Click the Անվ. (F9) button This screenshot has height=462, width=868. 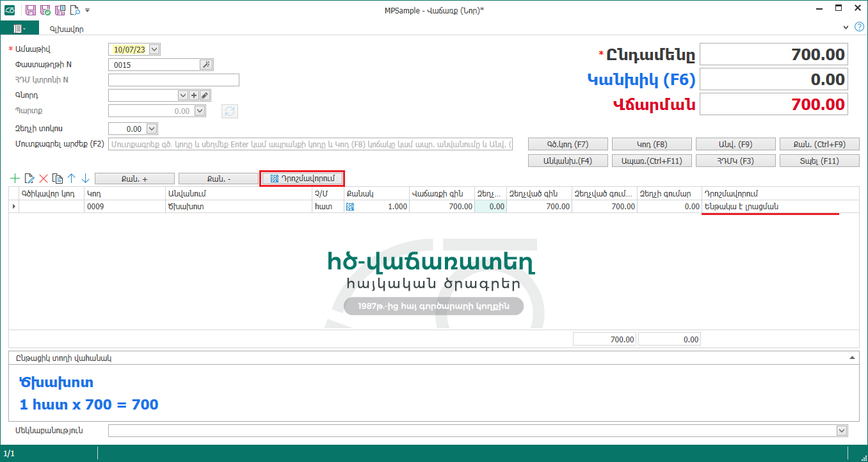click(735, 144)
